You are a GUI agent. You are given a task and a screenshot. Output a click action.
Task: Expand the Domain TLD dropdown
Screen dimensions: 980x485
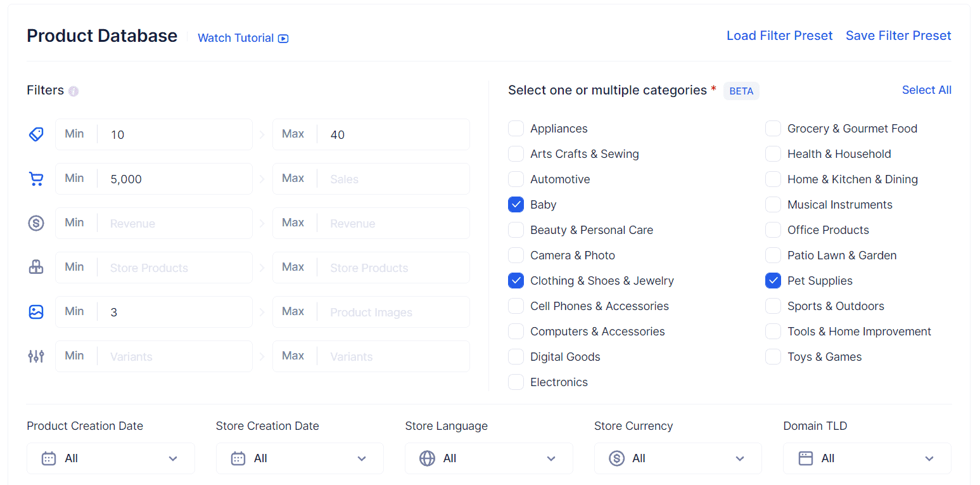(x=866, y=458)
